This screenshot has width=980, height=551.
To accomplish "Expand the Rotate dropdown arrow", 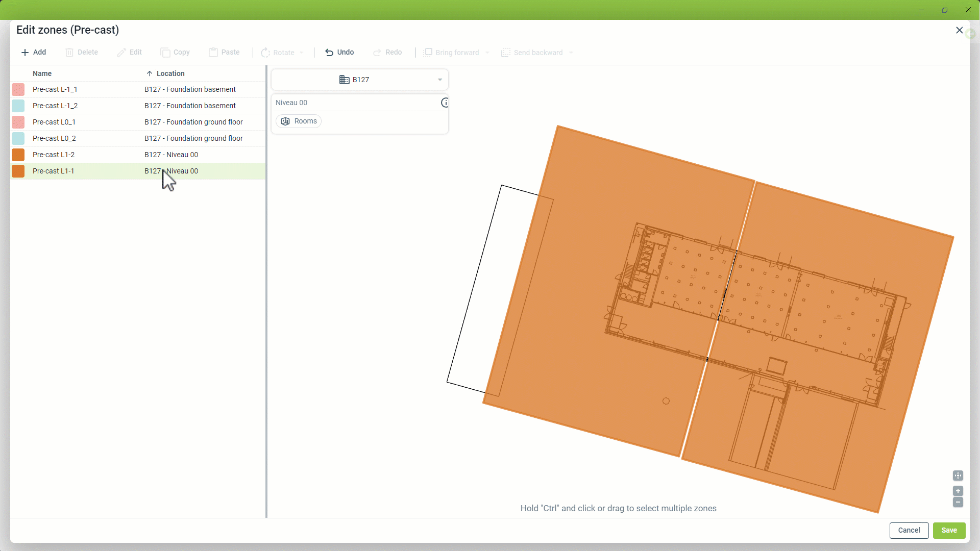I will tap(302, 53).
